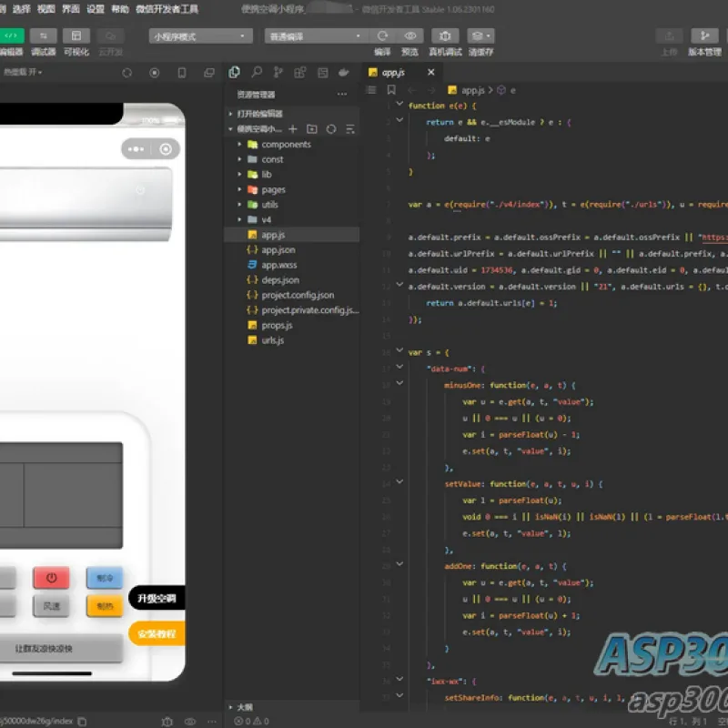Open real device debugging icon
The image size is (728, 728).
pos(445,35)
